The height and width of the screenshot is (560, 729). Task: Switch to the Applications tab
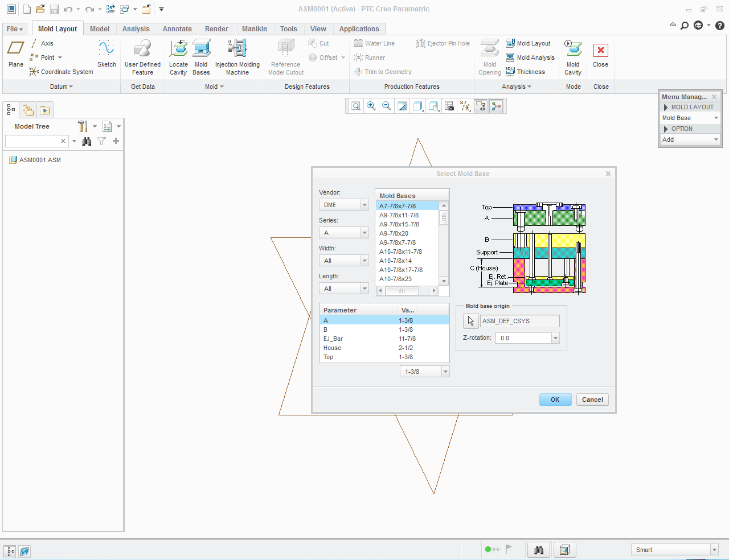click(x=359, y=29)
